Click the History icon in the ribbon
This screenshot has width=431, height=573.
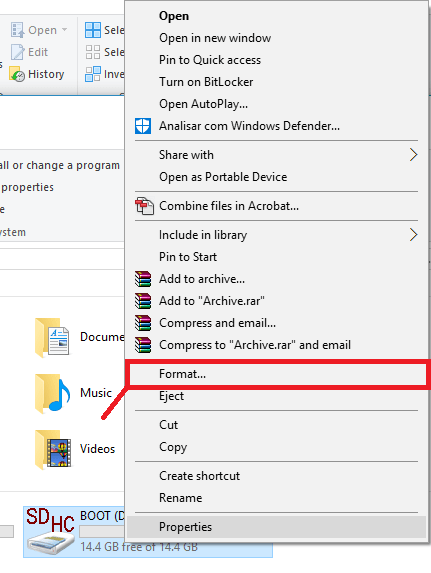(x=17, y=74)
